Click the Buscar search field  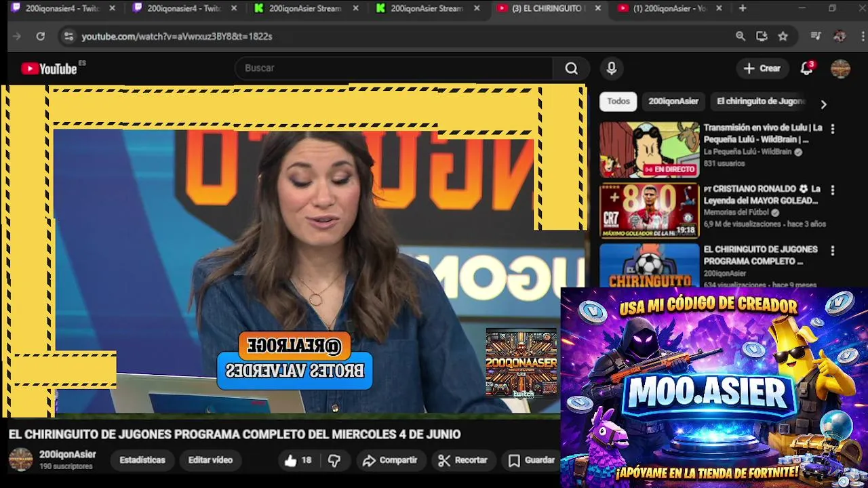(394, 68)
